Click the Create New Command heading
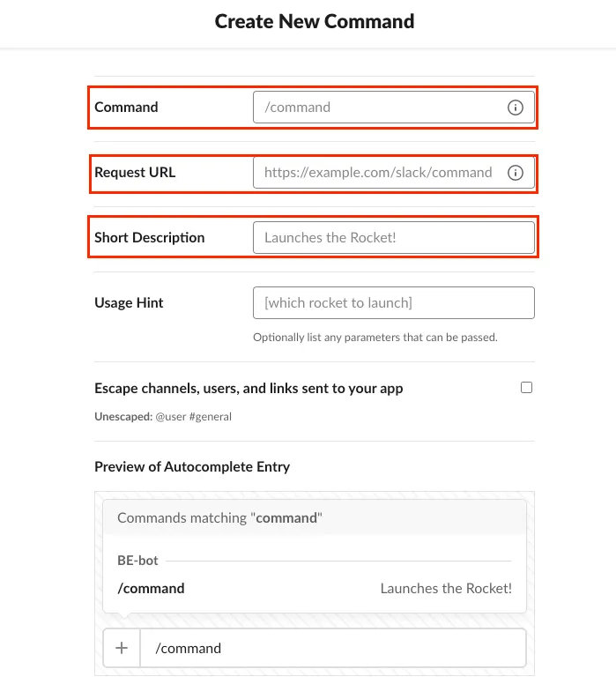This screenshot has width=616, height=684. click(315, 21)
